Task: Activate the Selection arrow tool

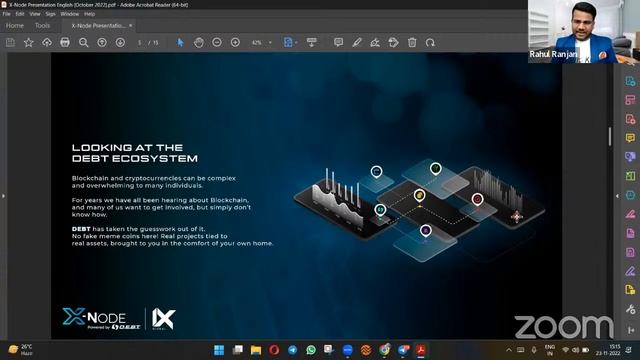Action: pyautogui.click(x=180, y=42)
